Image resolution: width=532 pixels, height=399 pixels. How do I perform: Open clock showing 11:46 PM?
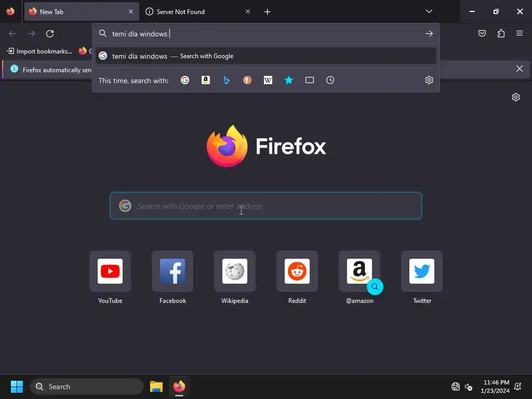pyautogui.click(x=495, y=387)
